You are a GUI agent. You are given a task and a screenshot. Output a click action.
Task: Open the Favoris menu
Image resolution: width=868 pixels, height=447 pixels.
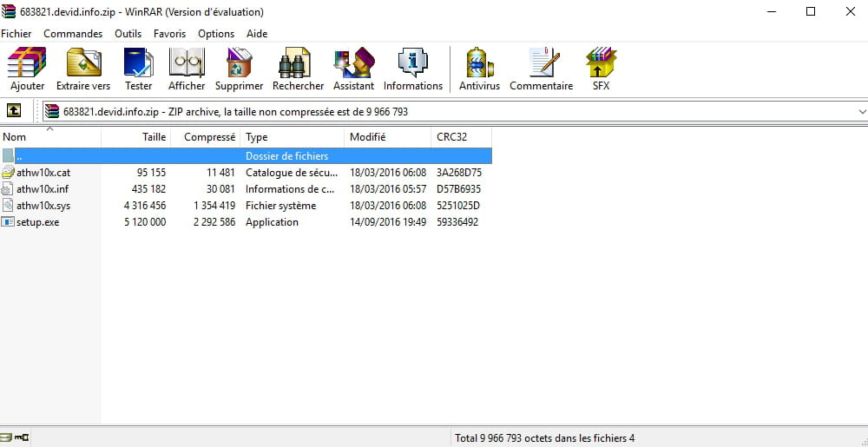[x=170, y=34]
